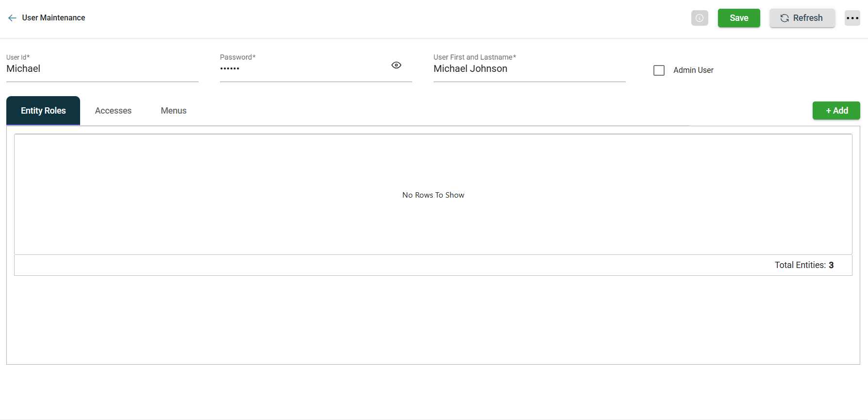
Task: Open the grey info icon
Action: click(x=699, y=18)
